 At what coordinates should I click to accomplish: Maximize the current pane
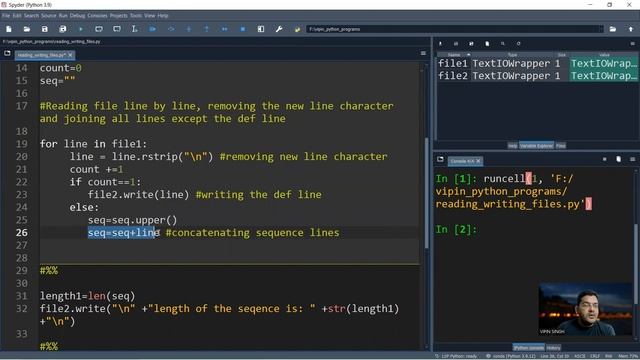tap(261, 29)
